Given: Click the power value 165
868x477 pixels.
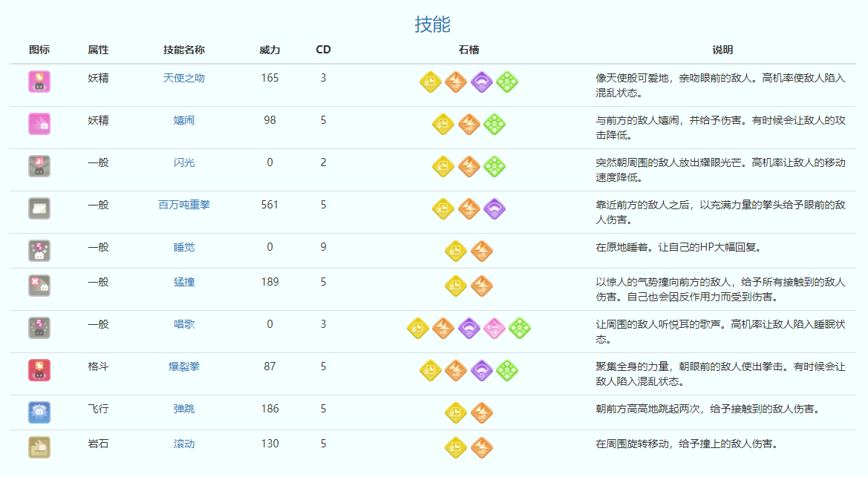Looking at the screenshot, I should (270, 78).
